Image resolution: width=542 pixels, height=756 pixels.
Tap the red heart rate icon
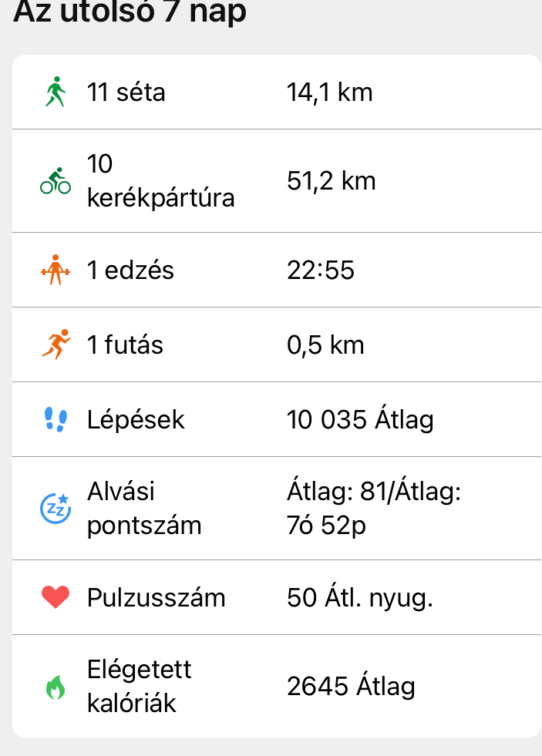[55, 597]
